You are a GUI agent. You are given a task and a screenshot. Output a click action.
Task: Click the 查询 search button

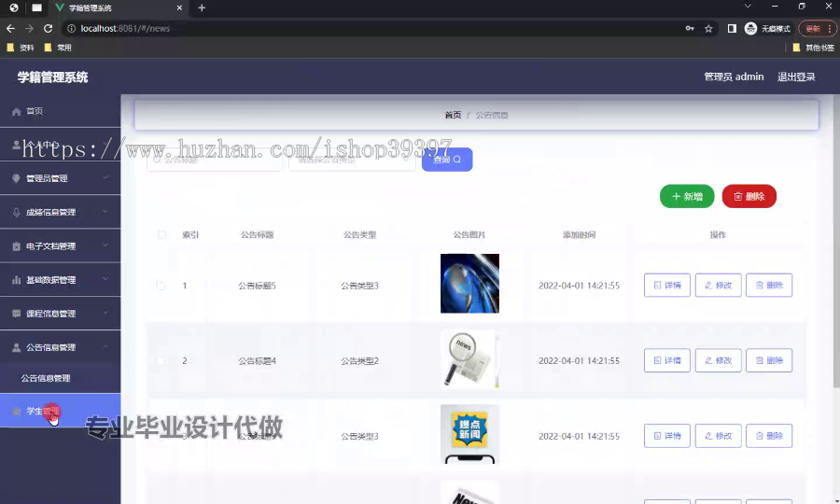pos(447,160)
